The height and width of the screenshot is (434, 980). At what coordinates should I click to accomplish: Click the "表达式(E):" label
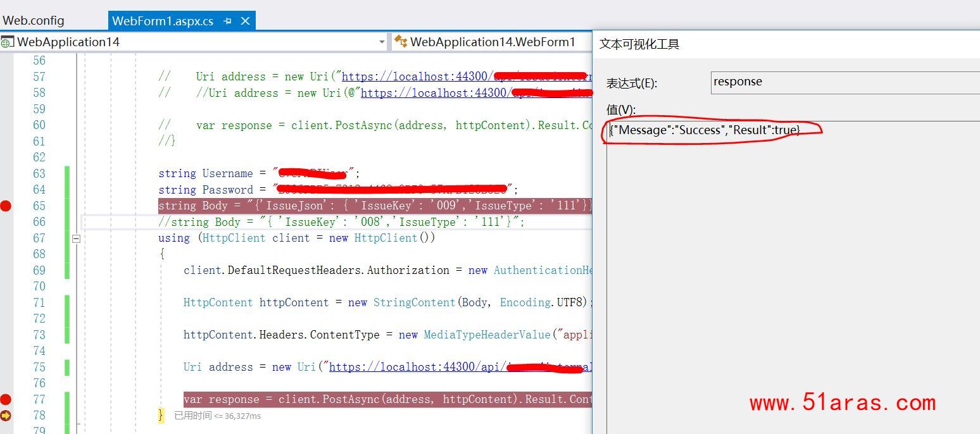point(632,84)
